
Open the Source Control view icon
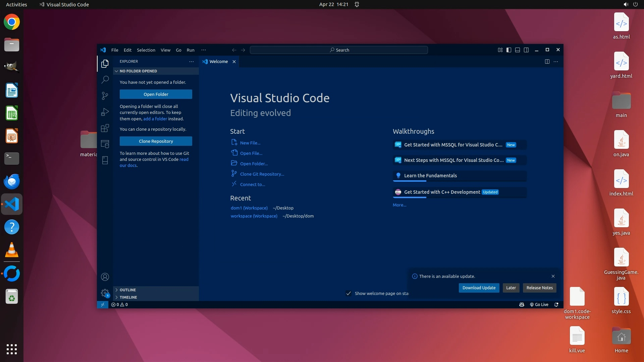click(x=105, y=96)
